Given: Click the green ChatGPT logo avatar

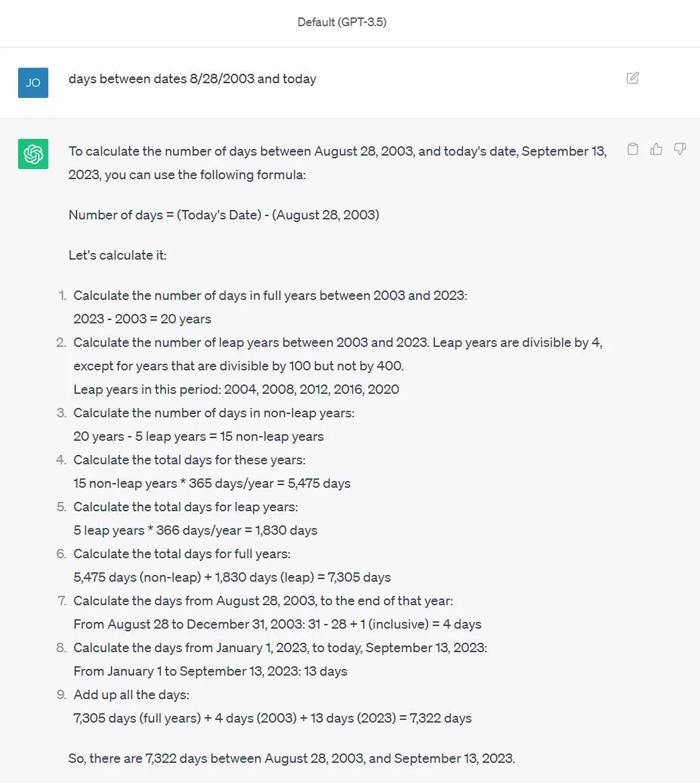Looking at the screenshot, I should [x=33, y=154].
